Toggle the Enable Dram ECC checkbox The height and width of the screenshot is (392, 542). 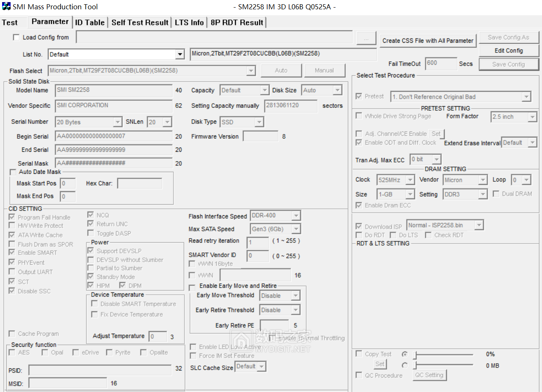click(359, 205)
